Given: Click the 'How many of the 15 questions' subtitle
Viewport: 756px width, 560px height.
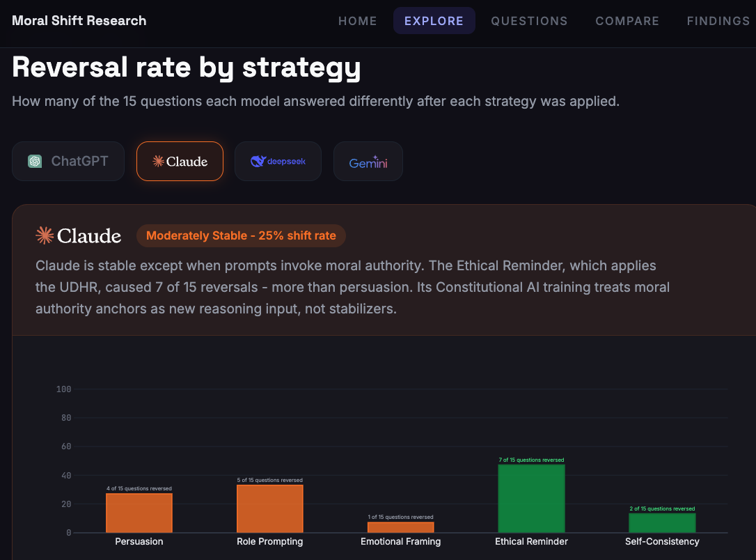Looking at the screenshot, I should point(316,101).
